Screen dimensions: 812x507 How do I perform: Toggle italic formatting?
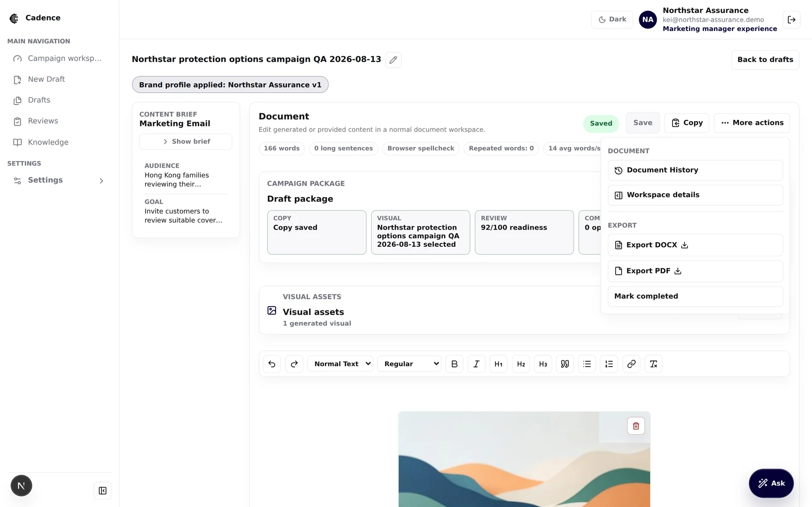[476, 364]
